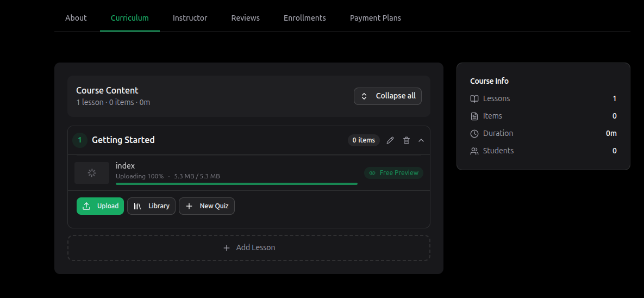Click the pencil edit icon for Getting Started
The image size is (644, 298).
(x=390, y=140)
